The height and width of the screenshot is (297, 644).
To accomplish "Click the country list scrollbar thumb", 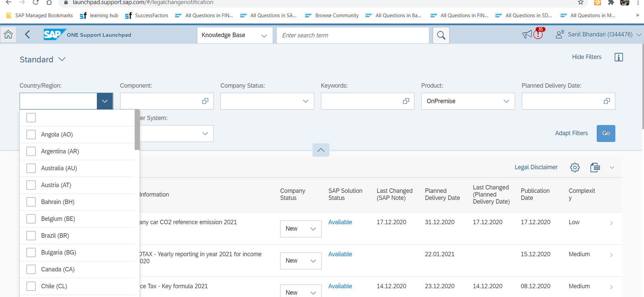I will (137, 130).
